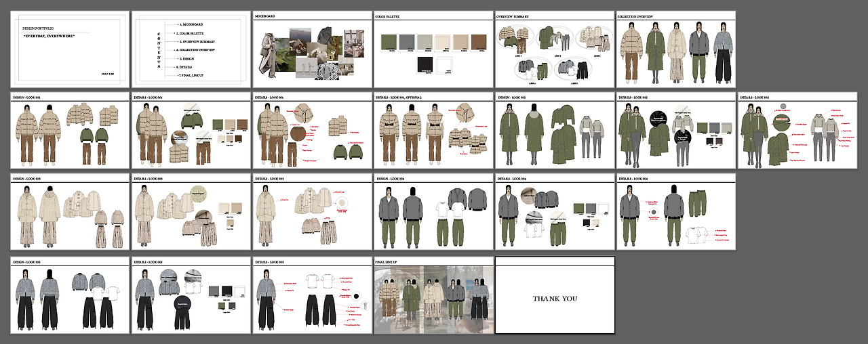The width and height of the screenshot is (868, 344).
Task: Click the '2. COLOR PALETTE' contents entry
Action: pos(189,33)
